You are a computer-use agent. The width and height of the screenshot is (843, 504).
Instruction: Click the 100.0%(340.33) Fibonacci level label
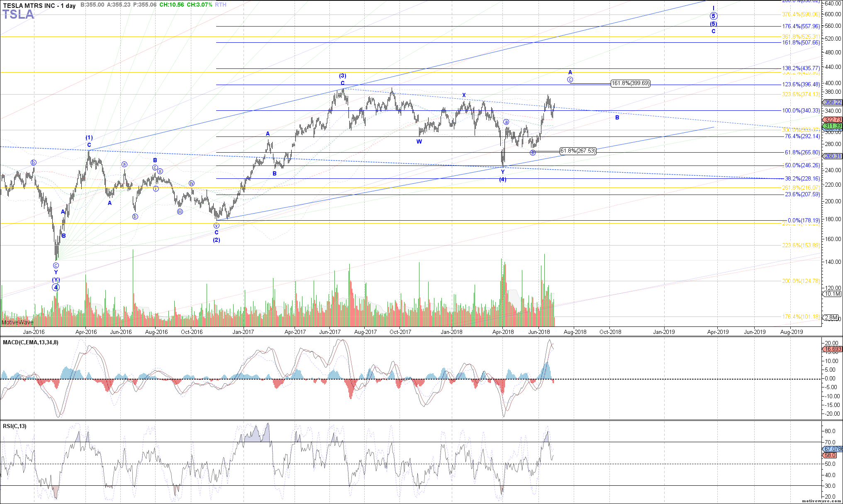(x=801, y=110)
